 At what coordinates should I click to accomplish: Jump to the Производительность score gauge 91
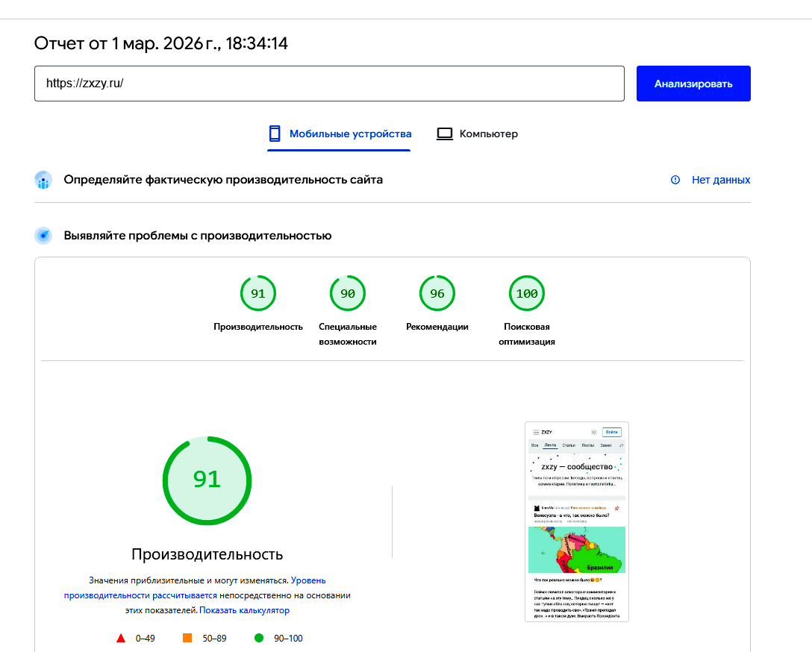pos(258,294)
